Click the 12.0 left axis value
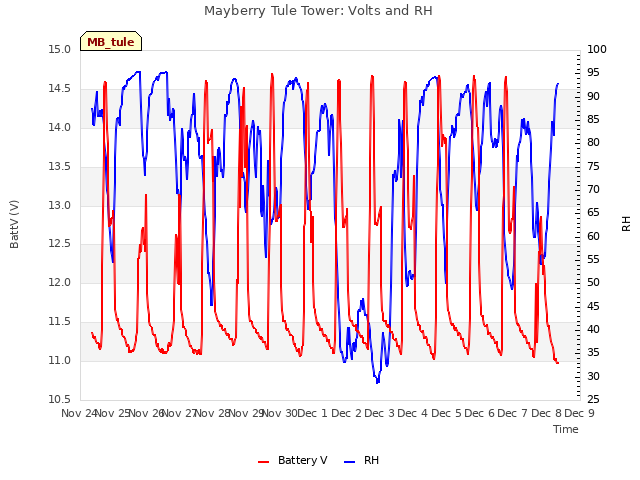The height and width of the screenshot is (480, 640). pyautogui.click(x=60, y=283)
